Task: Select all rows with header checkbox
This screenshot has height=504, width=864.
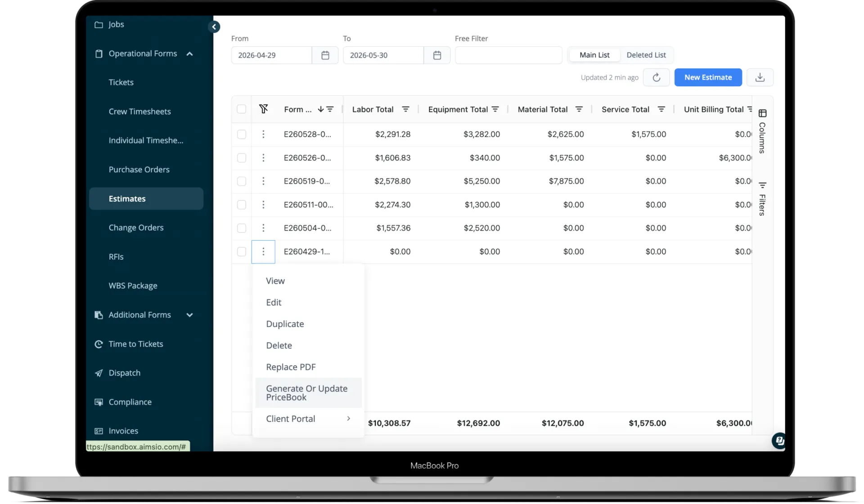Action: click(242, 109)
